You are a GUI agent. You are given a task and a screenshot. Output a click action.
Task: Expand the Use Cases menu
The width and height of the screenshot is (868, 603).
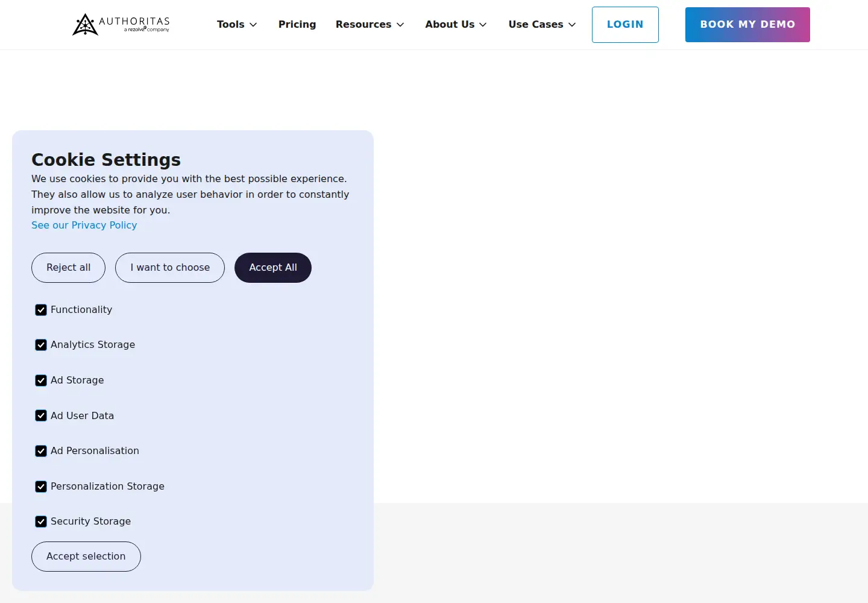tap(542, 25)
